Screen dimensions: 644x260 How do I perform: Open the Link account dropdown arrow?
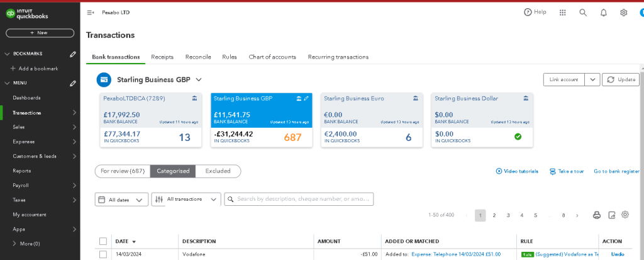(x=592, y=80)
